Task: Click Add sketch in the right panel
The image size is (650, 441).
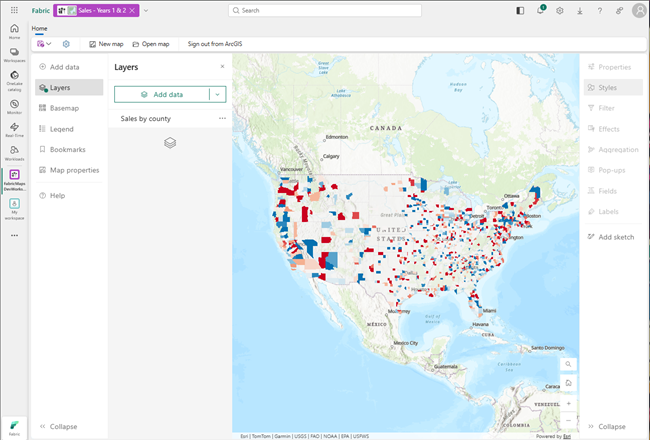Action: pyautogui.click(x=613, y=237)
